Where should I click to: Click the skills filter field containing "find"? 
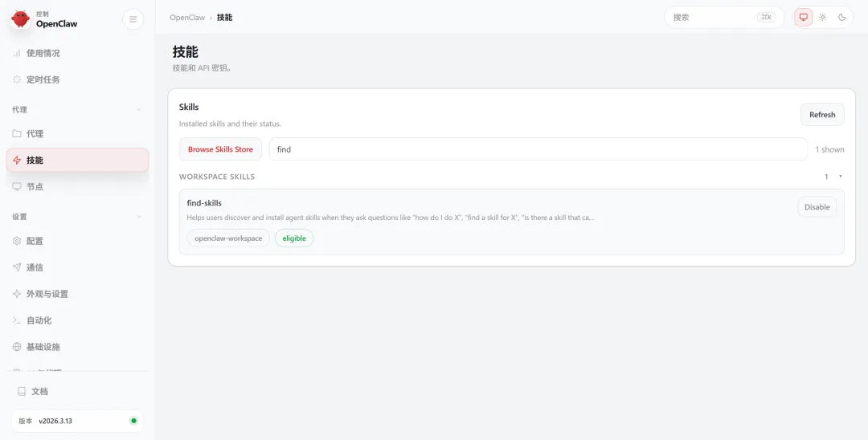(538, 149)
